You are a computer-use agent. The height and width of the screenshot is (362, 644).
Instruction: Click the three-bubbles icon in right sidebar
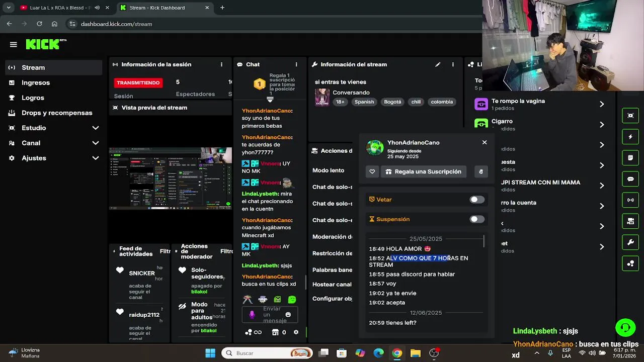[x=630, y=263]
